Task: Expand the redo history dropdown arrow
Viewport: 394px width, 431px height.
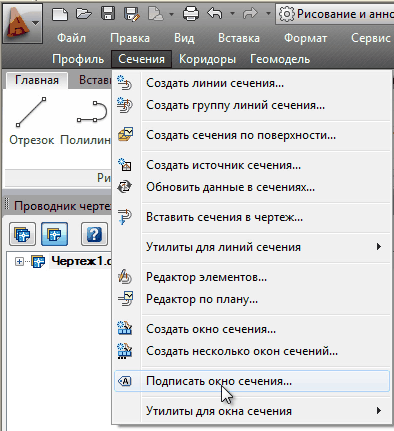Action: [x=268, y=14]
